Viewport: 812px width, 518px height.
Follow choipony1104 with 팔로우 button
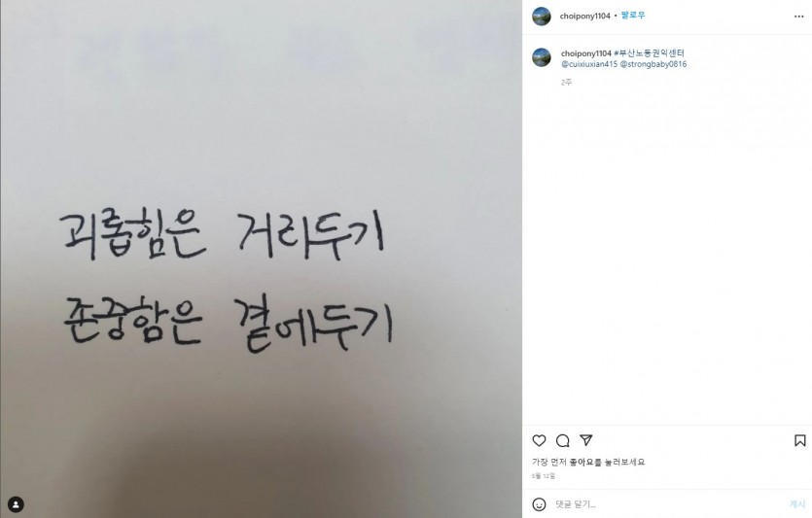[633, 16]
